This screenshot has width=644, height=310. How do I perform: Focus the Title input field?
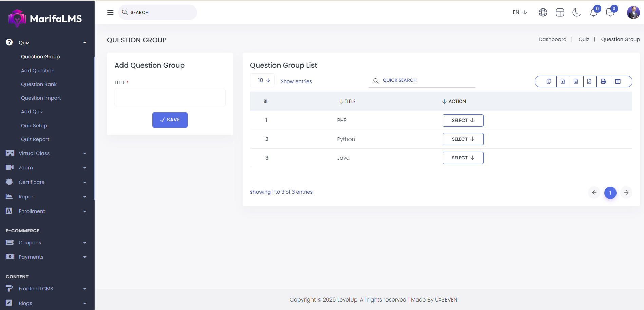point(170,97)
